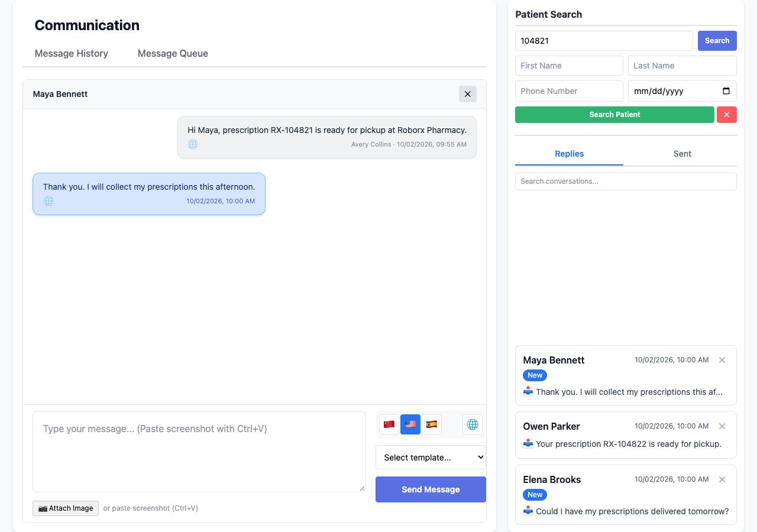Click the green Search Patient button
757x532 pixels.
pos(614,115)
